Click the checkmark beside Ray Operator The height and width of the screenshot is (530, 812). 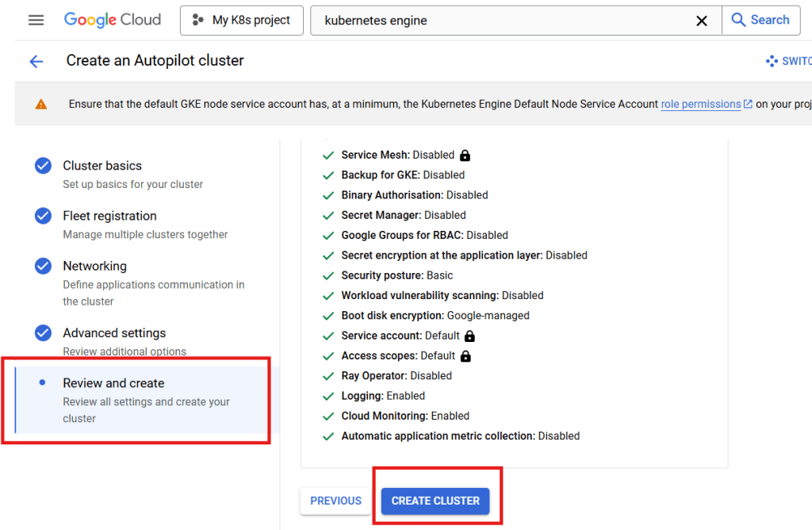coord(328,377)
